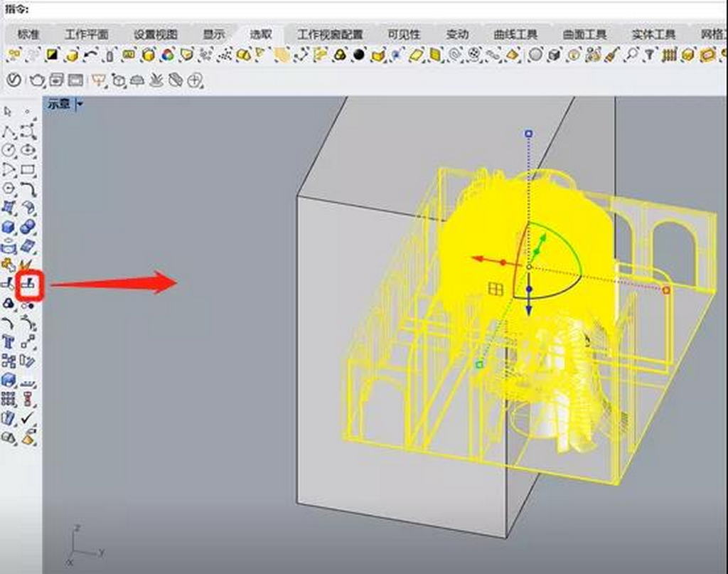Click the gumball red X-axis arrow
This screenshot has width=728, height=574.
click(x=479, y=260)
